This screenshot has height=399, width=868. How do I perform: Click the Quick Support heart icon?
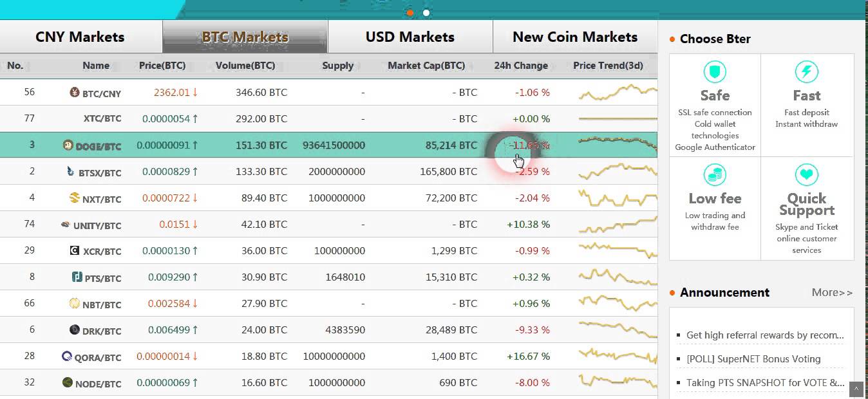pos(806,175)
